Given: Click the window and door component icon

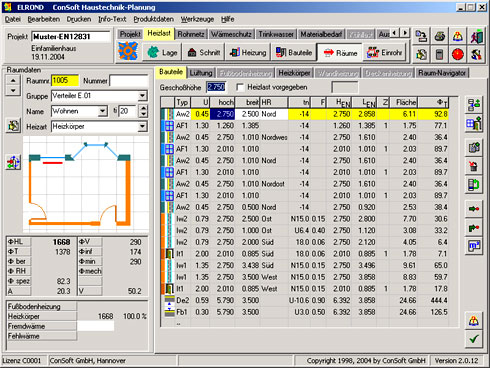Looking at the screenshot, I should 474,124.
